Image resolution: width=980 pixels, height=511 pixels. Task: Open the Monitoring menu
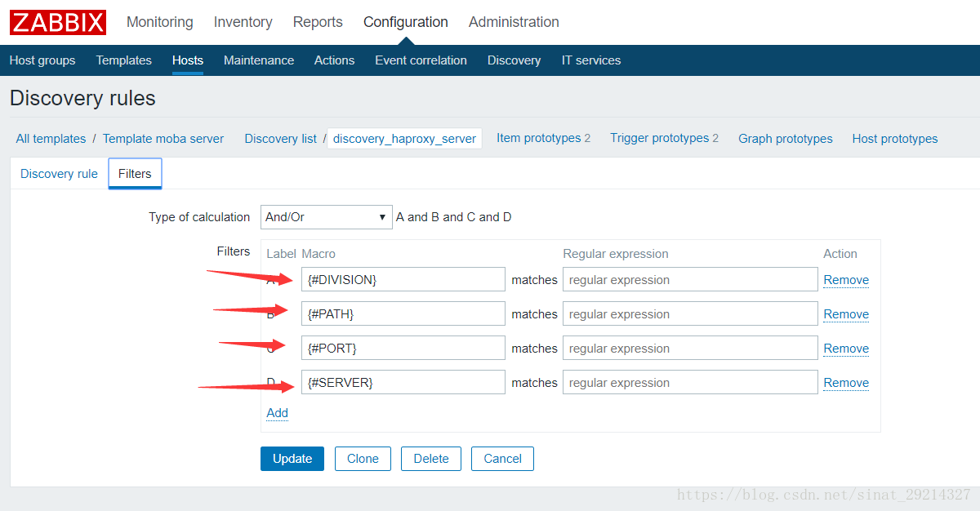(160, 22)
